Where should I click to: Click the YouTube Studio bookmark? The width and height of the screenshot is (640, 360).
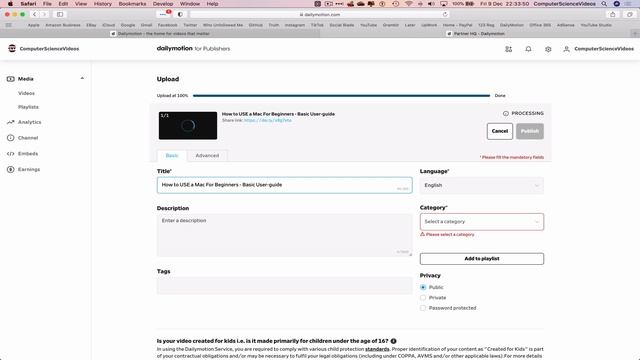click(x=596, y=25)
